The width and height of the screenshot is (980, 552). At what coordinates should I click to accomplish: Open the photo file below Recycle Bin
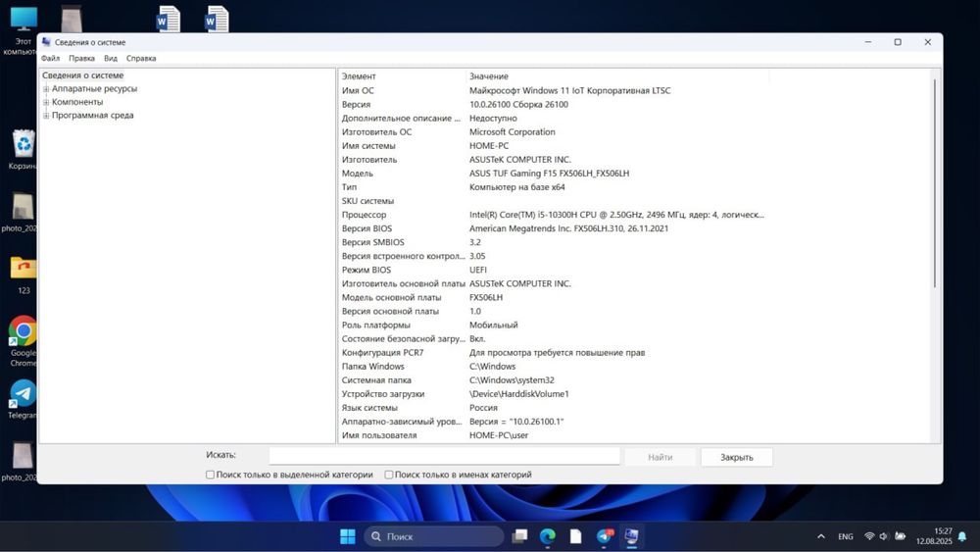[x=20, y=212]
